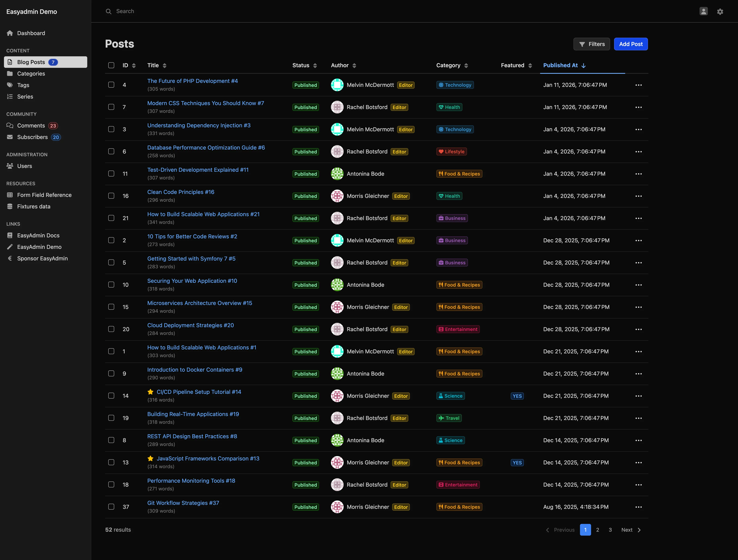Toggle the select-all posts checkbox
The image size is (738, 560).
[x=111, y=65]
